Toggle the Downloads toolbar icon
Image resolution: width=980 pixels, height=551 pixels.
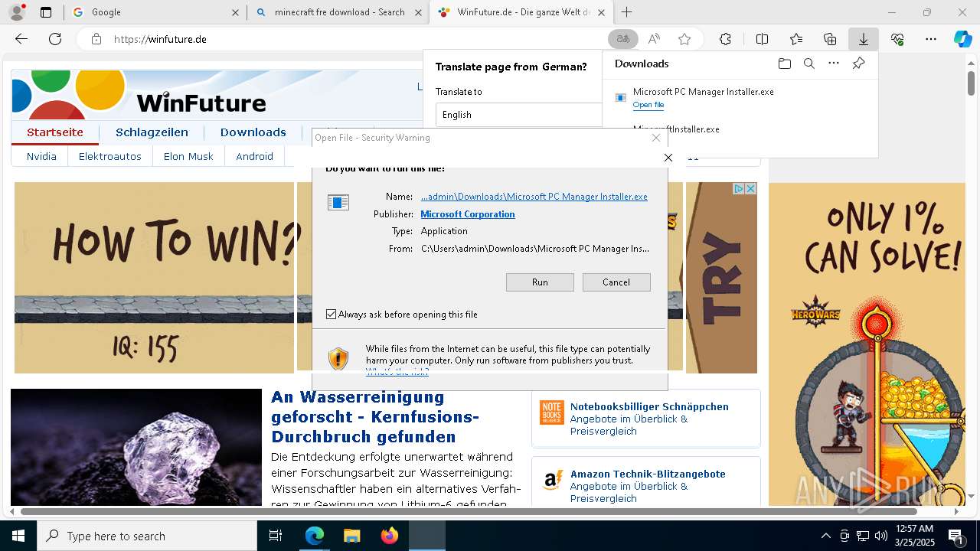(864, 39)
